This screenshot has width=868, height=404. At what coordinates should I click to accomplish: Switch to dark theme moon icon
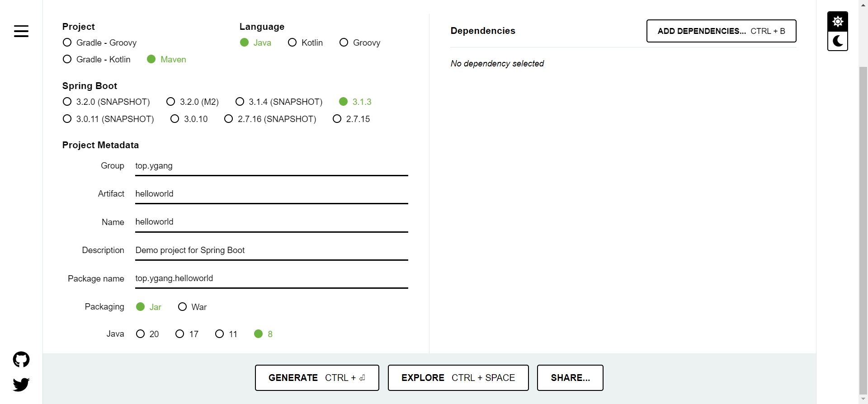837,41
